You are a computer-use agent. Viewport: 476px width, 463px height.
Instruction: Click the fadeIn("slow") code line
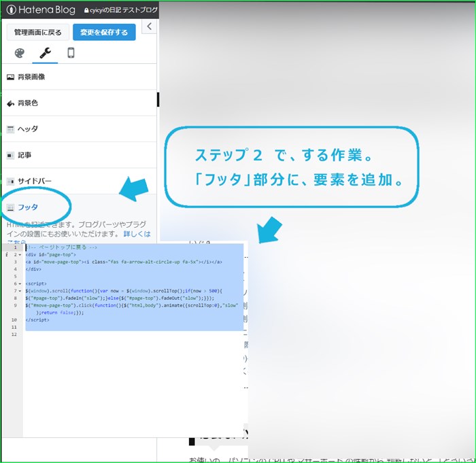coord(120,298)
